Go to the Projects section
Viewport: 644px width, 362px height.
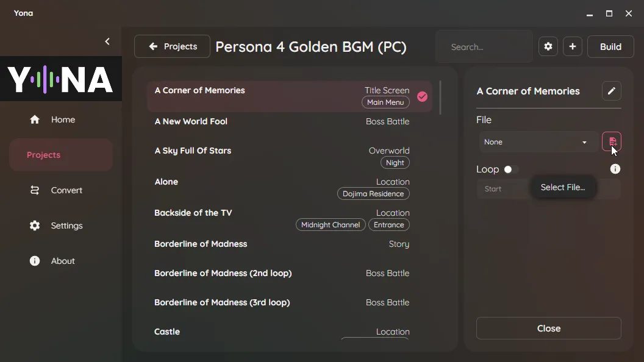point(61,155)
